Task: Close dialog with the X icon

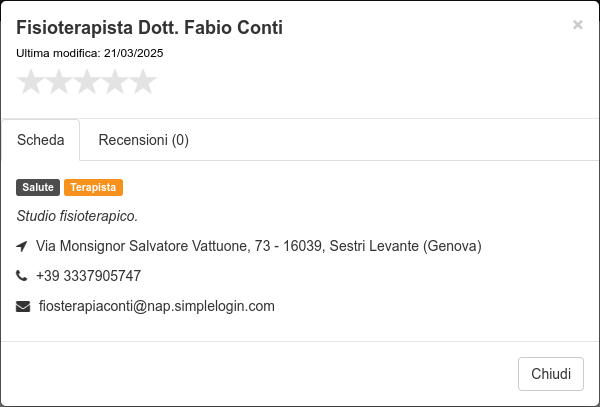Action: point(577,25)
